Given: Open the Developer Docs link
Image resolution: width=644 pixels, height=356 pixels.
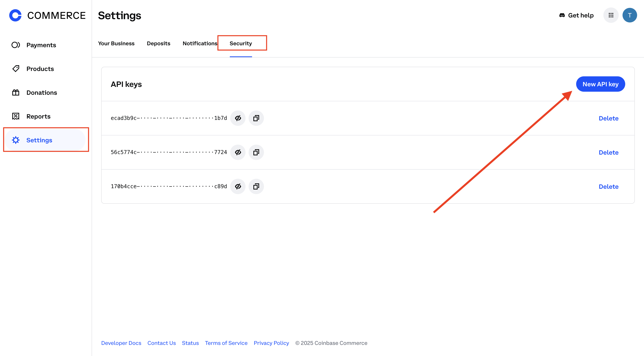Looking at the screenshot, I should [121, 343].
